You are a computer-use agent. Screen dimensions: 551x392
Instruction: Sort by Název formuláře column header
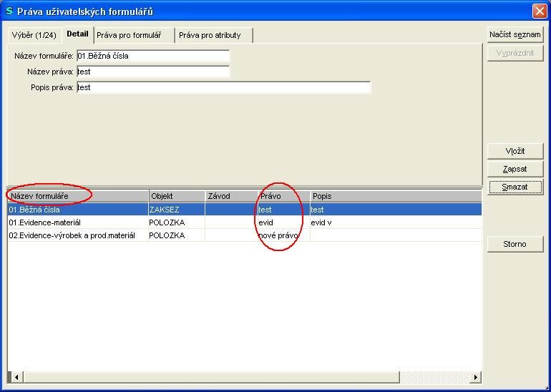point(77,196)
